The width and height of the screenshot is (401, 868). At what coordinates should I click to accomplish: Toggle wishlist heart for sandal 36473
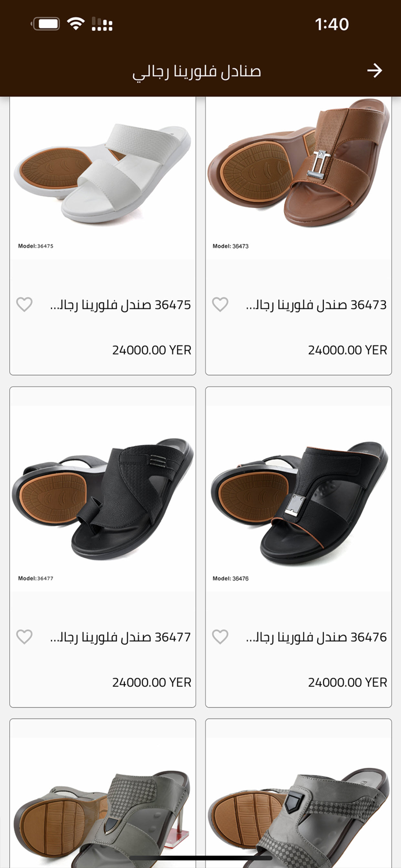(220, 304)
